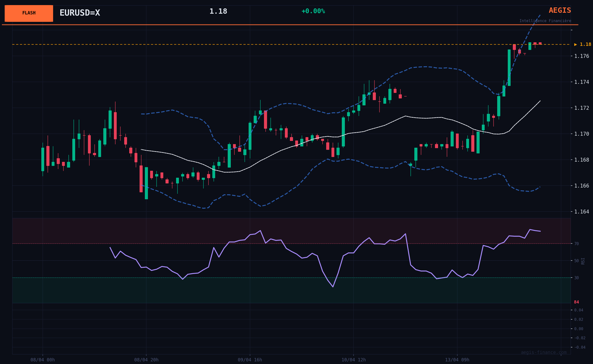Click the 1.18 price value in header

[218, 11]
